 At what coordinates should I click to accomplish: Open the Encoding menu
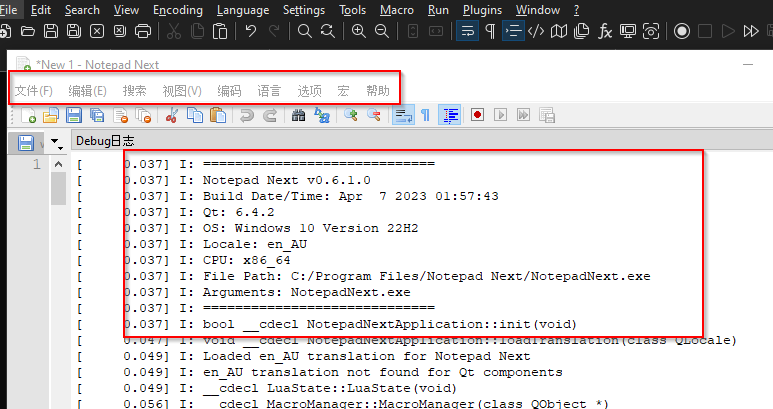178,10
